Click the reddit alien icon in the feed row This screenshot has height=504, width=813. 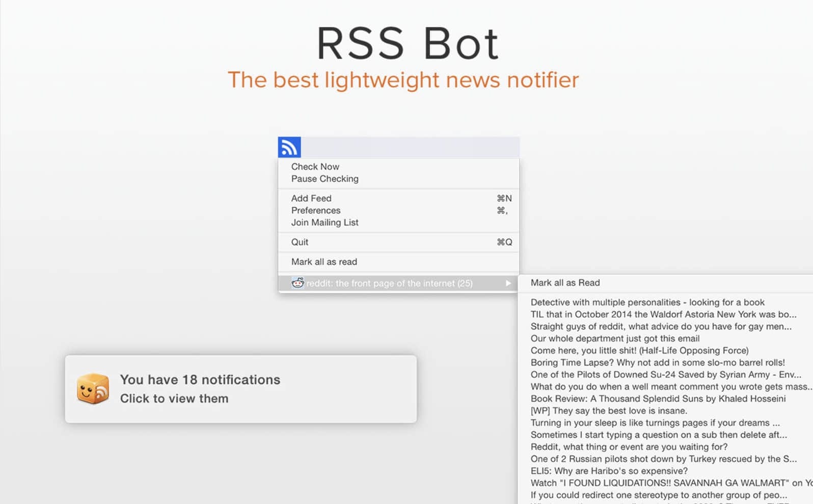coord(297,283)
